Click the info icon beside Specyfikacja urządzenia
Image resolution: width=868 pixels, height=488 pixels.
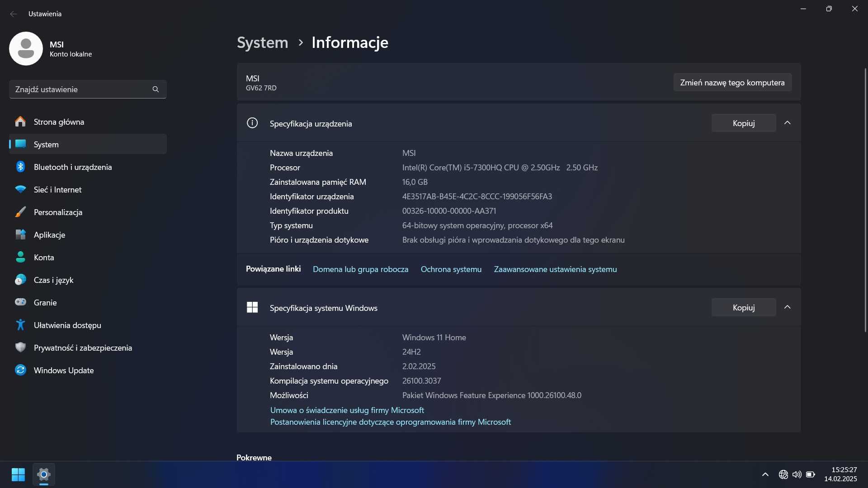point(252,123)
